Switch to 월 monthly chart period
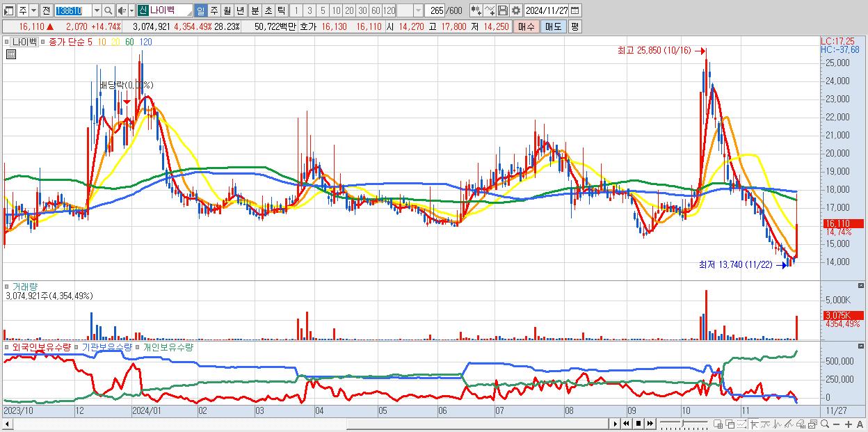The width and height of the screenshot is (868, 432). click(227, 10)
